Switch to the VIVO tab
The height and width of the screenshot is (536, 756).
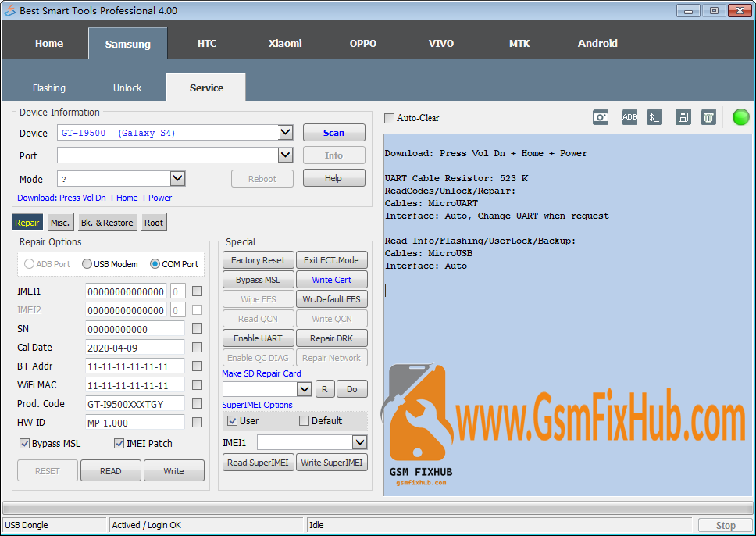click(441, 44)
